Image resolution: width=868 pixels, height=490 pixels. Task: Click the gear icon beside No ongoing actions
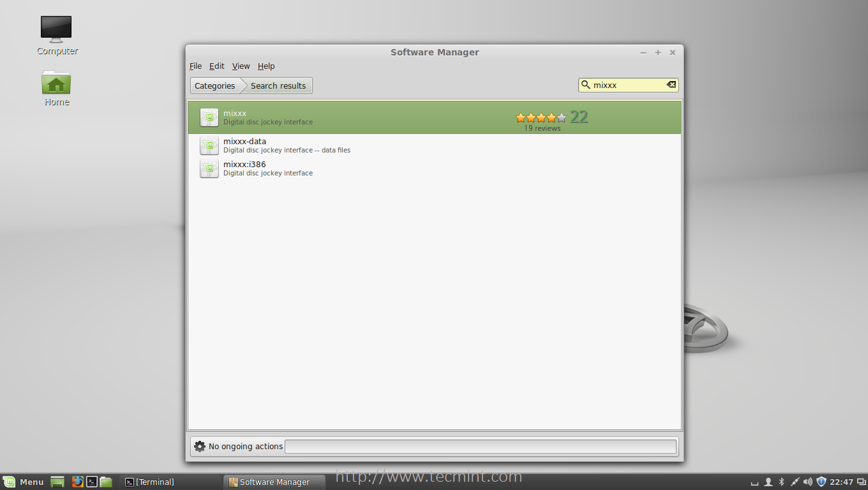tap(200, 447)
